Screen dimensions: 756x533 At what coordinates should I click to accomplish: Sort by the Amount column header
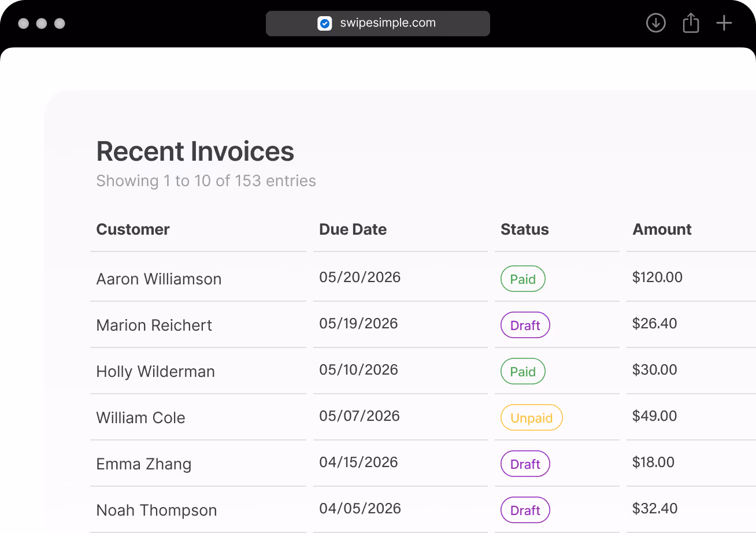pos(662,230)
